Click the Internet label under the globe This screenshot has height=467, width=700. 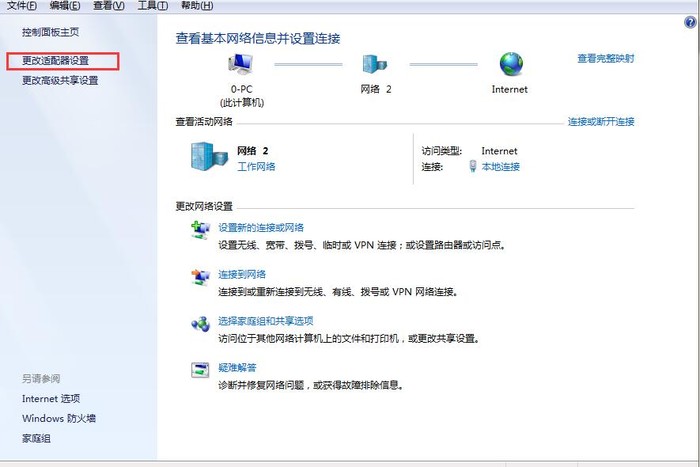click(x=509, y=89)
